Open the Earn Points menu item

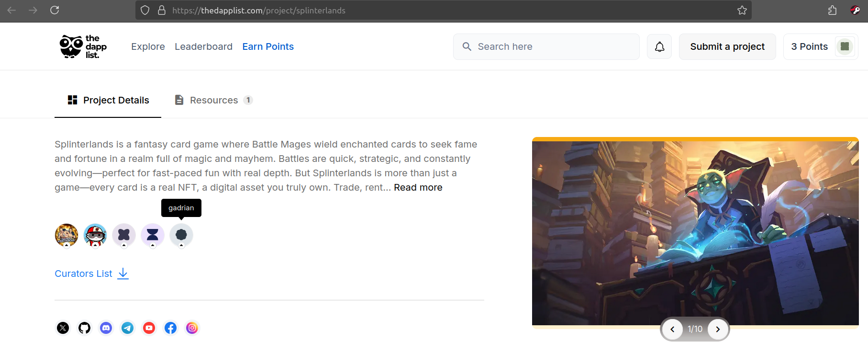tap(268, 46)
